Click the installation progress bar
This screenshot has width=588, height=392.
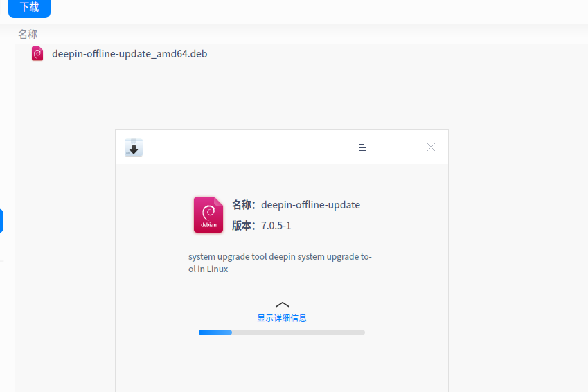pyautogui.click(x=282, y=332)
